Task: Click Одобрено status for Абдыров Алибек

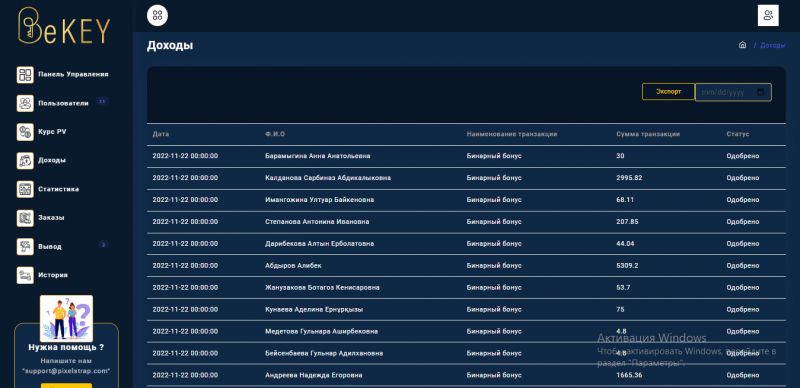Action: (x=742, y=266)
